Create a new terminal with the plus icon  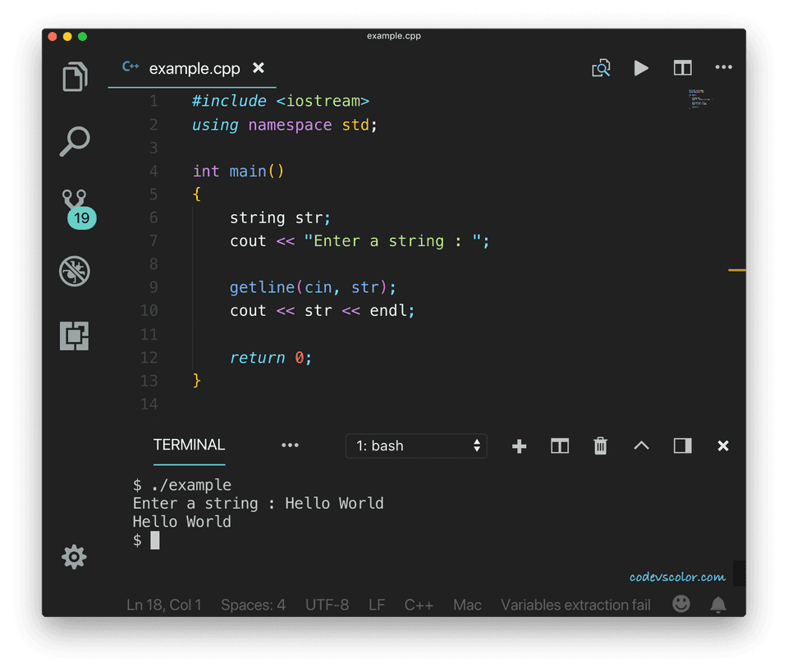pyautogui.click(x=519, y=446)
